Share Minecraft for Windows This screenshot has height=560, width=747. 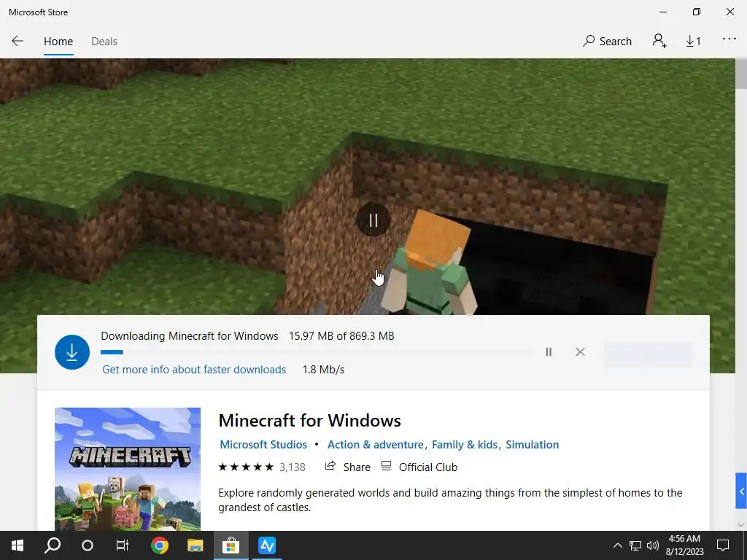click(x=347, y=467)
